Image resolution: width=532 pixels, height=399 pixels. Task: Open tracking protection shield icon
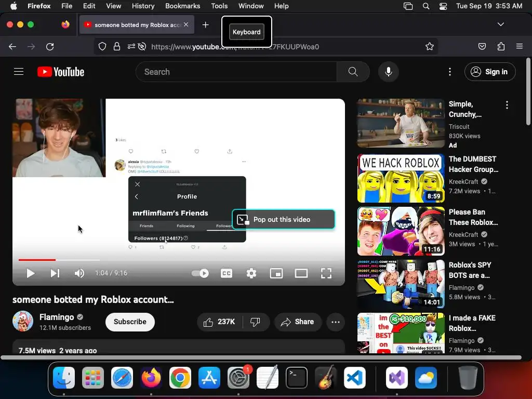(x=102, y=46)
